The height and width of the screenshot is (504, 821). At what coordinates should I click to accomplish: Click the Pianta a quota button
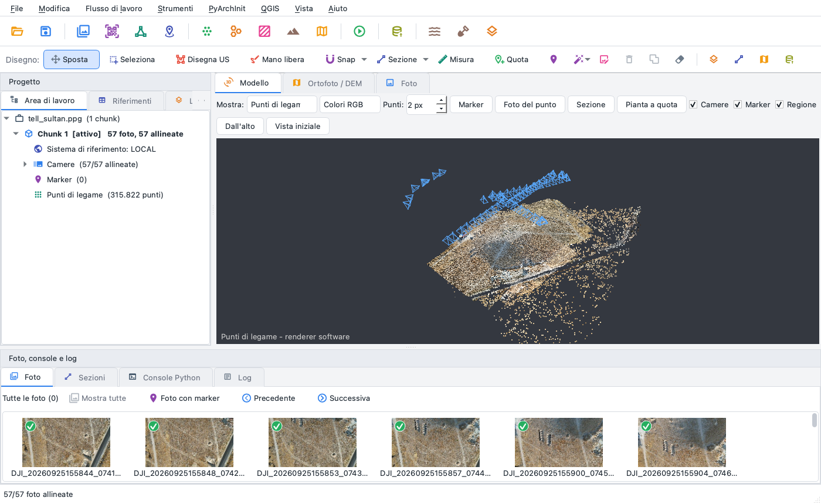tap(651, 104)
